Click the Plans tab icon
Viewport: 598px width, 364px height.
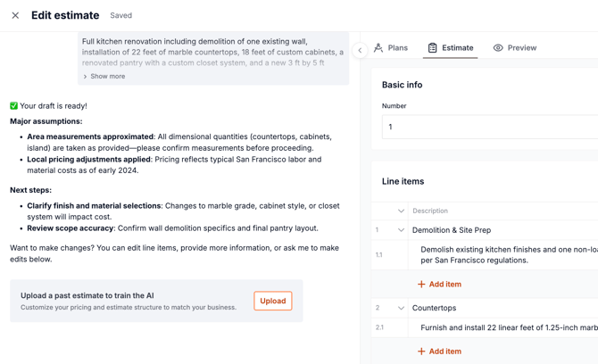(378, 48)
